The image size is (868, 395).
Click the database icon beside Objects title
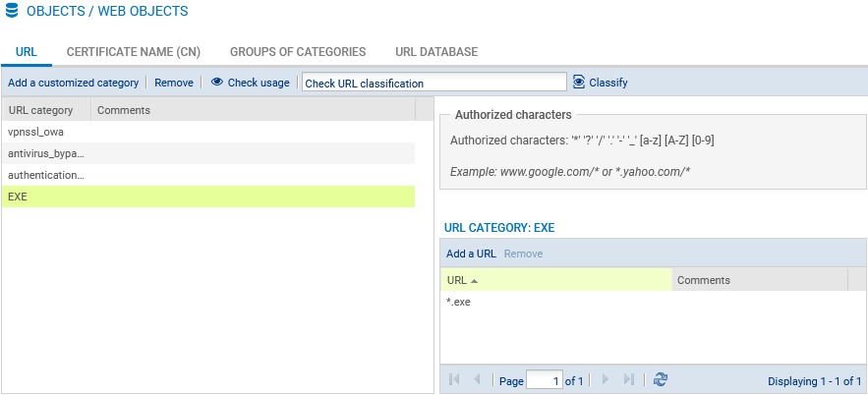(12, 12)
